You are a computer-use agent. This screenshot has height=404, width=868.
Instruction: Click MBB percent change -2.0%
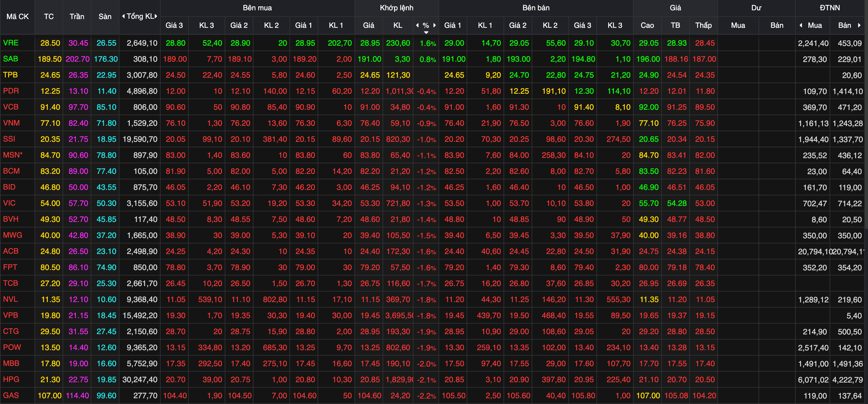(426, 363)
